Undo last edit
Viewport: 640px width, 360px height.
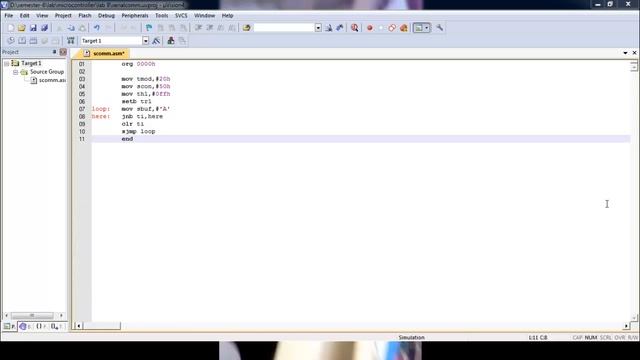97,28
